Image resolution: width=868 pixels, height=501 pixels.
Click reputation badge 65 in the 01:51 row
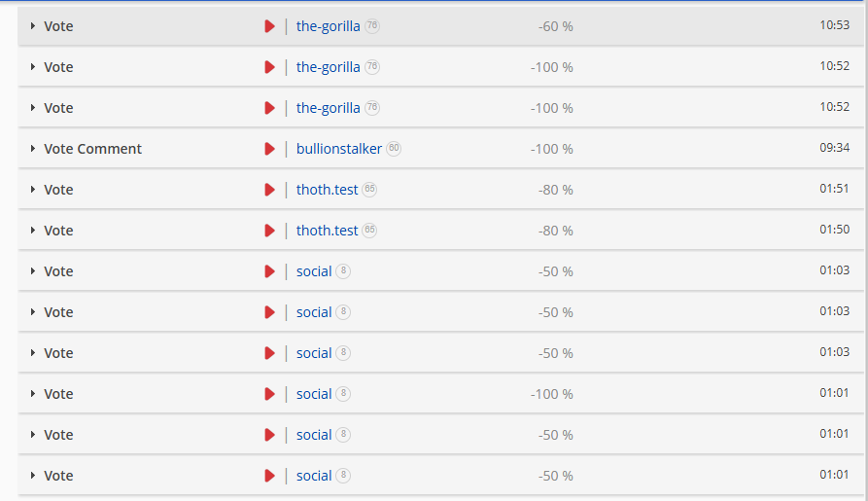pyautogui.click(x=369, y=189)
